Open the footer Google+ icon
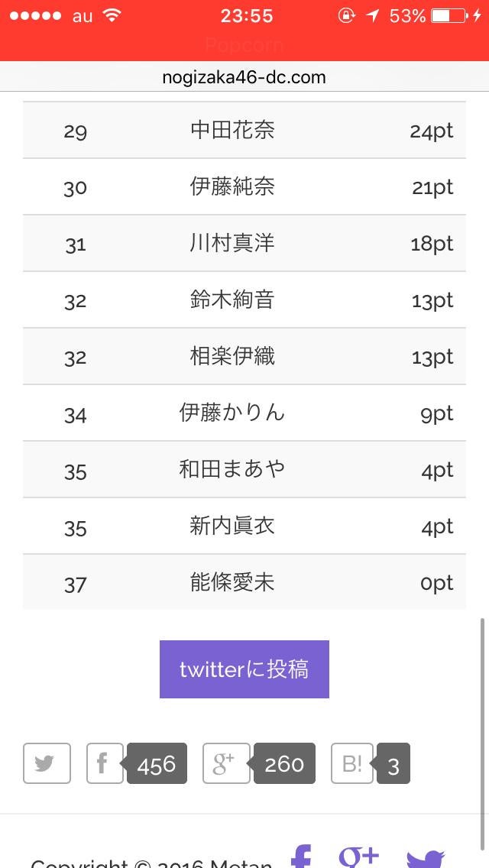The image size is (489, 868). tap(359, 857)
